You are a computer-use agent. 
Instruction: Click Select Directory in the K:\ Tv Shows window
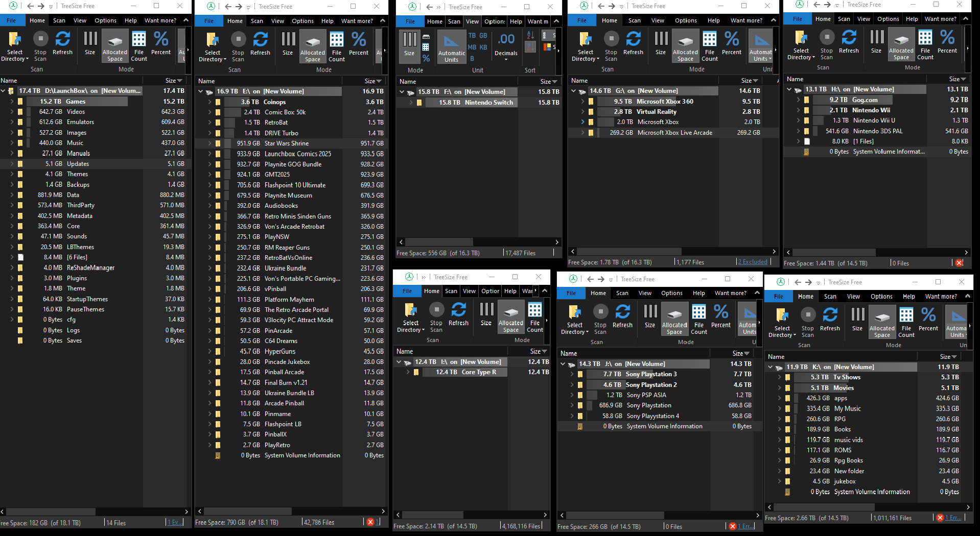pyautogui.click(x=782, y=323)
